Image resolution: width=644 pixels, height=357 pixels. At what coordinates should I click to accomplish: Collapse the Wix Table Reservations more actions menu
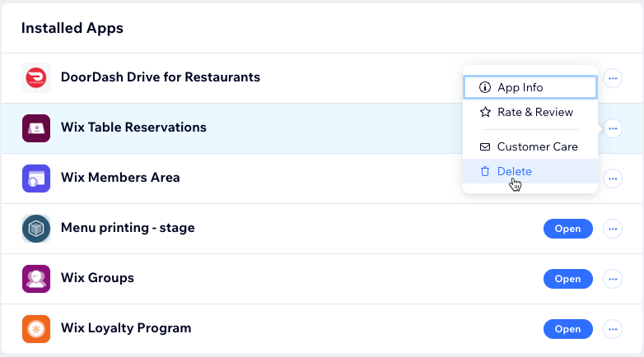tap(613, 128)
